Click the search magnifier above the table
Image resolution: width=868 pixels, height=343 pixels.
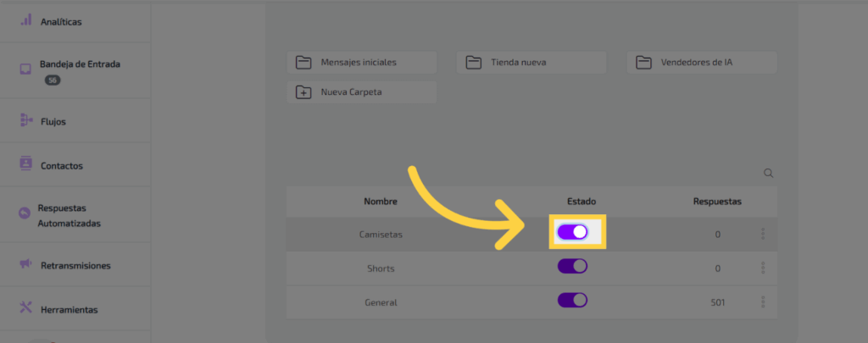pos(769,173)
